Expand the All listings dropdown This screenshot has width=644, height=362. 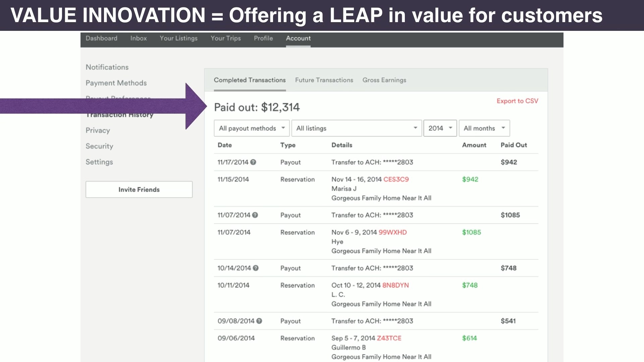tap(357, 128)
